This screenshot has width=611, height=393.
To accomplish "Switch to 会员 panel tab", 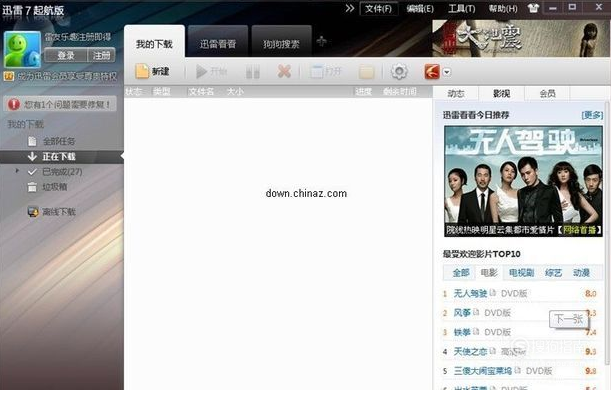I will click(547, 93).
